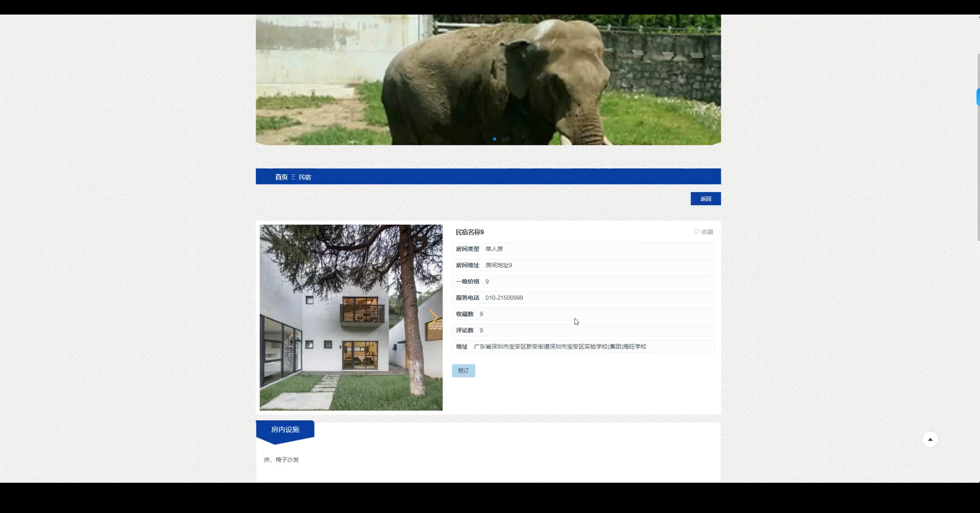
Task: Click the Shenzhen address text in 地址 row
Action: (560, 346)
